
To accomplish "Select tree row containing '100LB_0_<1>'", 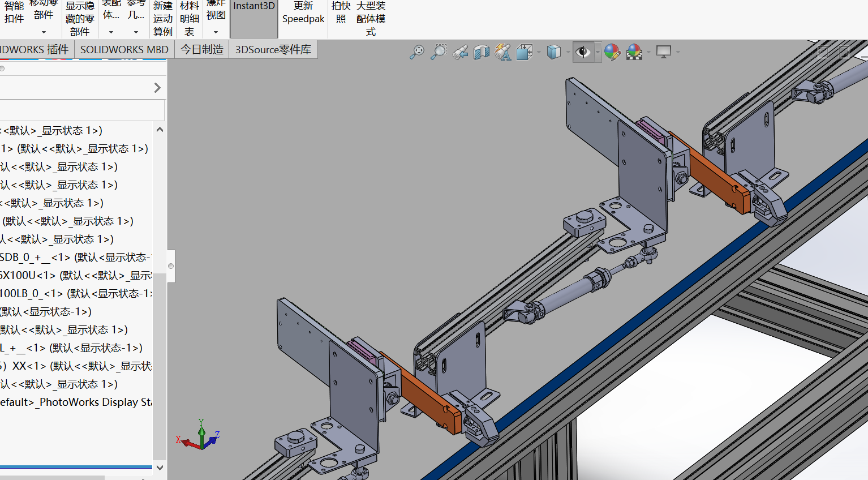I will (x=76, y=294).
